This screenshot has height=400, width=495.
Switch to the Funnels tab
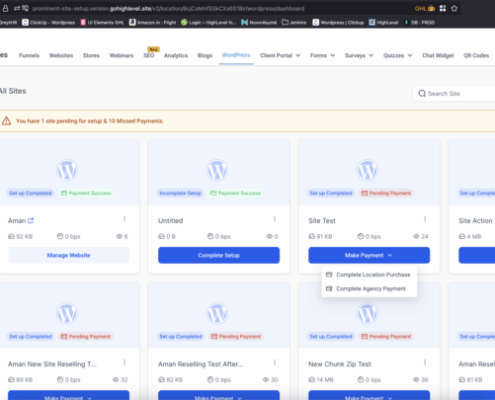coord(29,55)
